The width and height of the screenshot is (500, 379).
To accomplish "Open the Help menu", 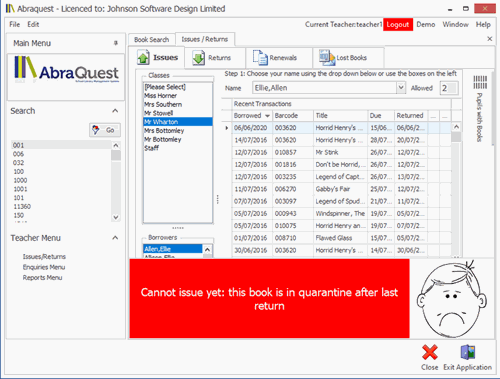I will click(x=483, y=24).
